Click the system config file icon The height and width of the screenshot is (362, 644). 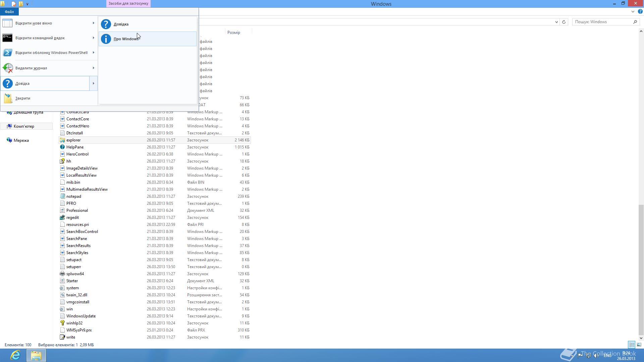click(x=62, y=288)
